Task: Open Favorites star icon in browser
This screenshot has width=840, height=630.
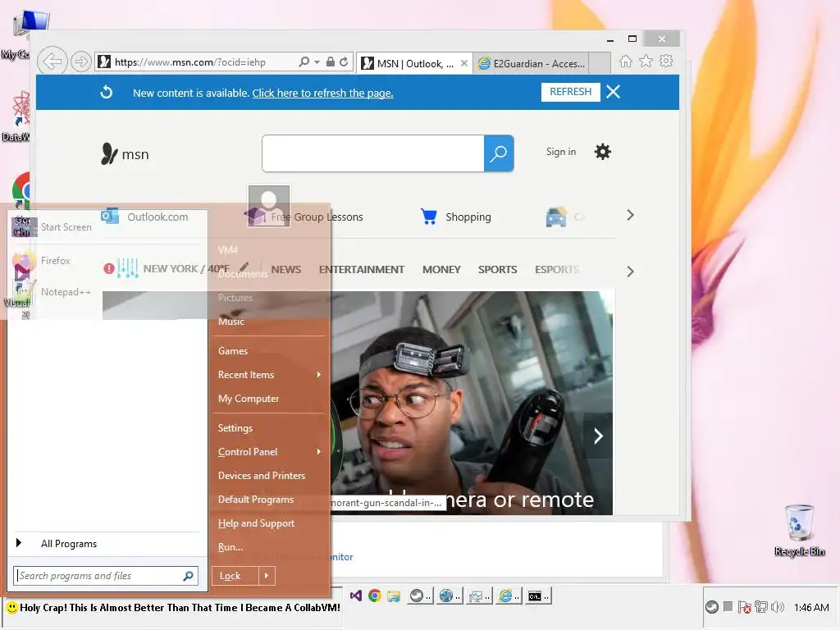Action: 646,61
